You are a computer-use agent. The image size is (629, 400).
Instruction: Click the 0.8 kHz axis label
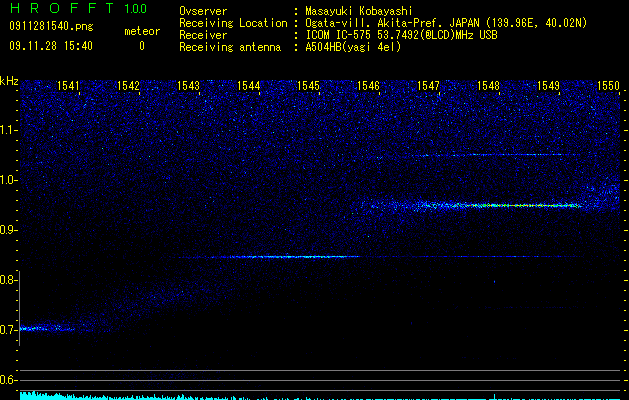pos(8,280)
